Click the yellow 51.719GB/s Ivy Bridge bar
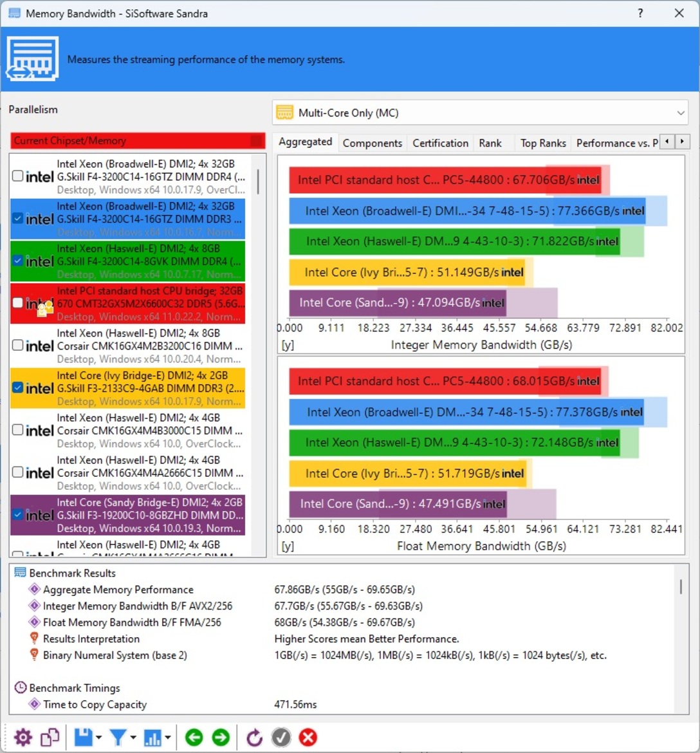The image size is (700, 753). (408, 474)
